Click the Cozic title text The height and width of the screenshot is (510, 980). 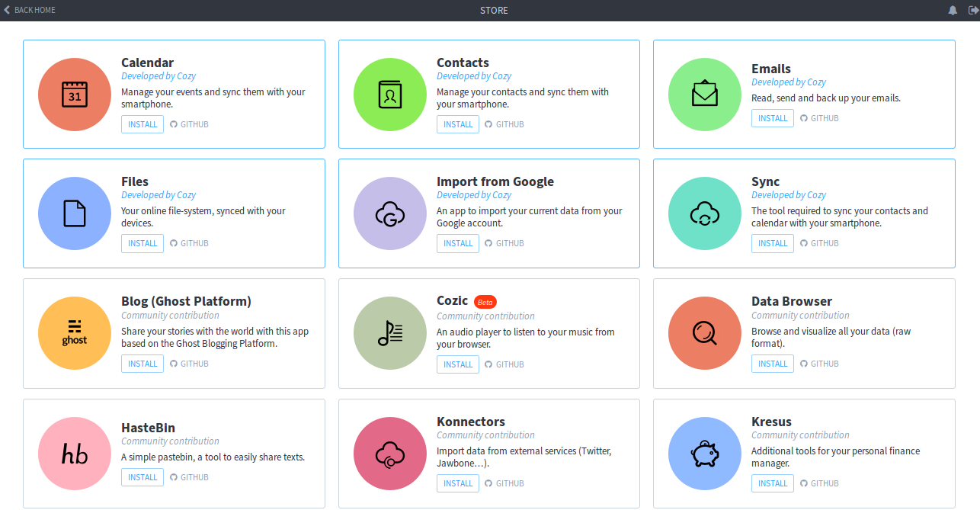[453, 300]
